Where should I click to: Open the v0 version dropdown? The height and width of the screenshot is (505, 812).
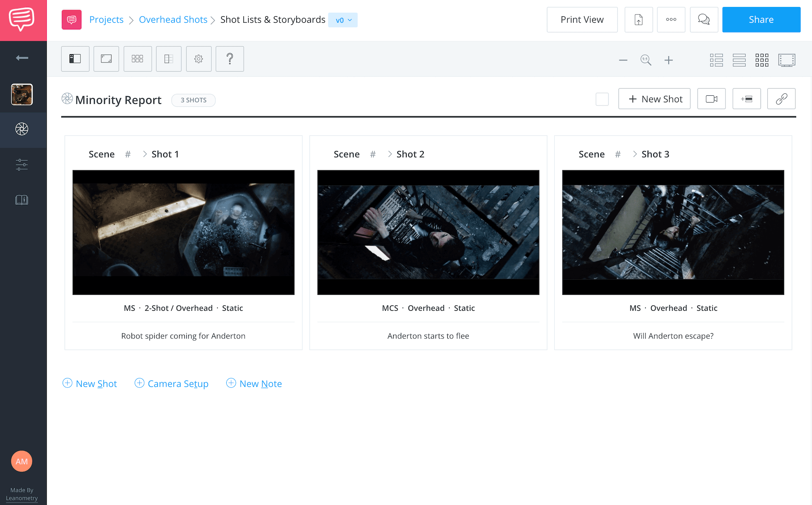coord(343,20)
